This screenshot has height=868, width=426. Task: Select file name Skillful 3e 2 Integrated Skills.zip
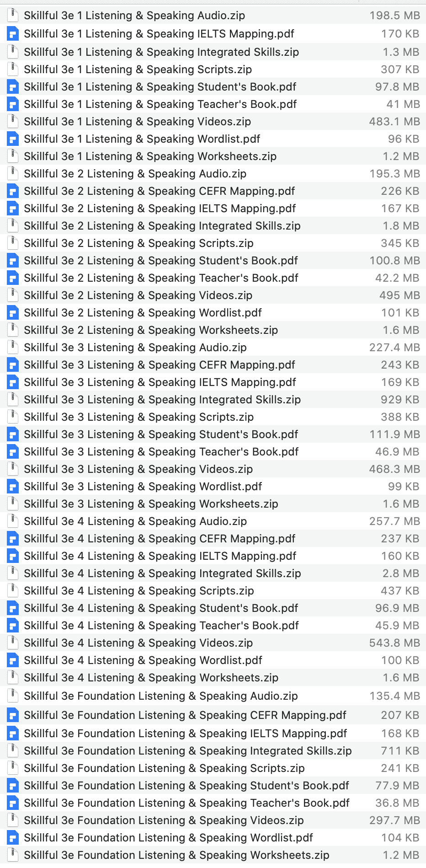tap(162, 226)
